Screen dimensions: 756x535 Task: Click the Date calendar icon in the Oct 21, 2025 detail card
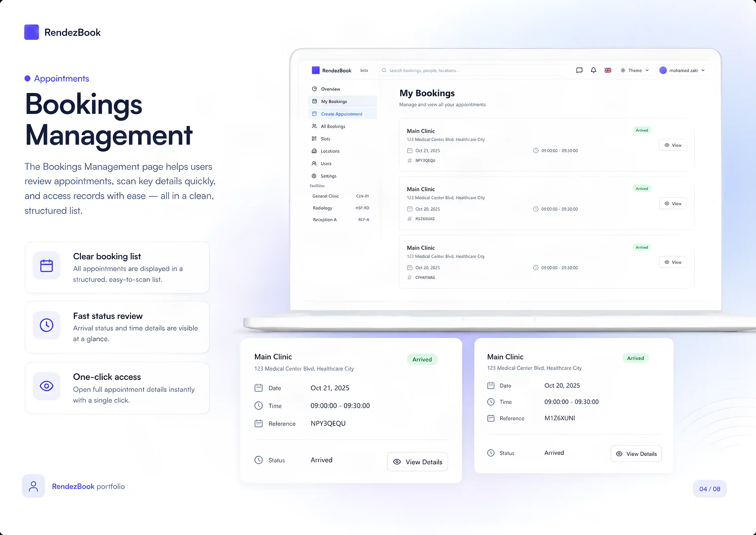[x=259, y=388]
